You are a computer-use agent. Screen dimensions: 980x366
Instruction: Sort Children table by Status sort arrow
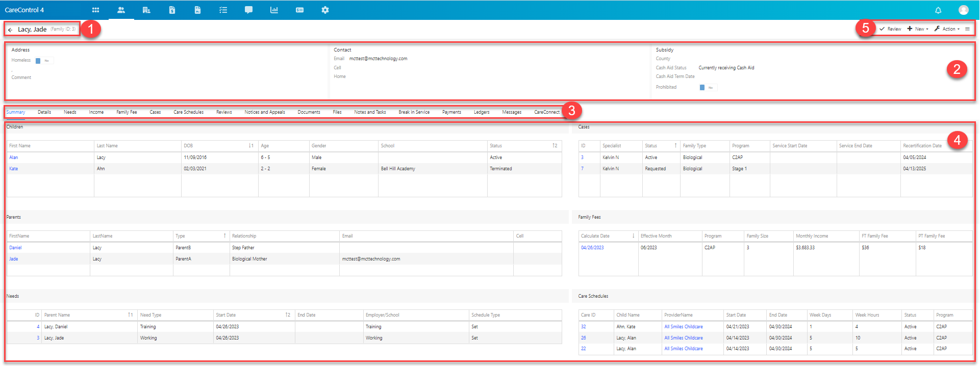pos(555,146)
